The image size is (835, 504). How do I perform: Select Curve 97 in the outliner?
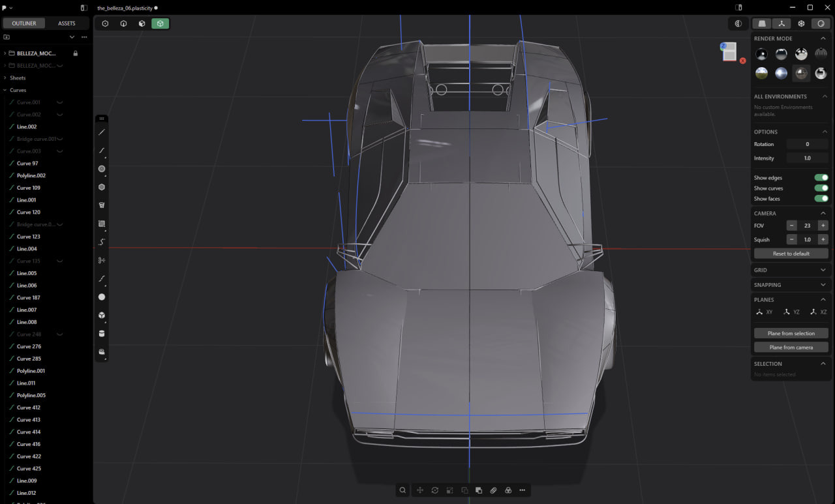(27, 164)
